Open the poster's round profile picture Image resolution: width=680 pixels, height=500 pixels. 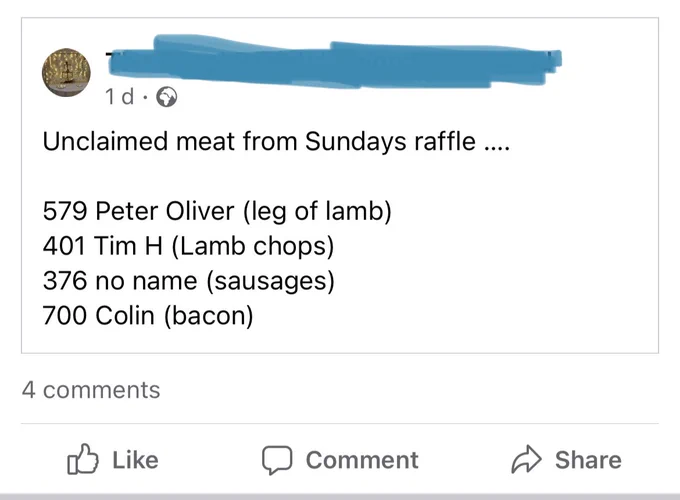[66, 72]
